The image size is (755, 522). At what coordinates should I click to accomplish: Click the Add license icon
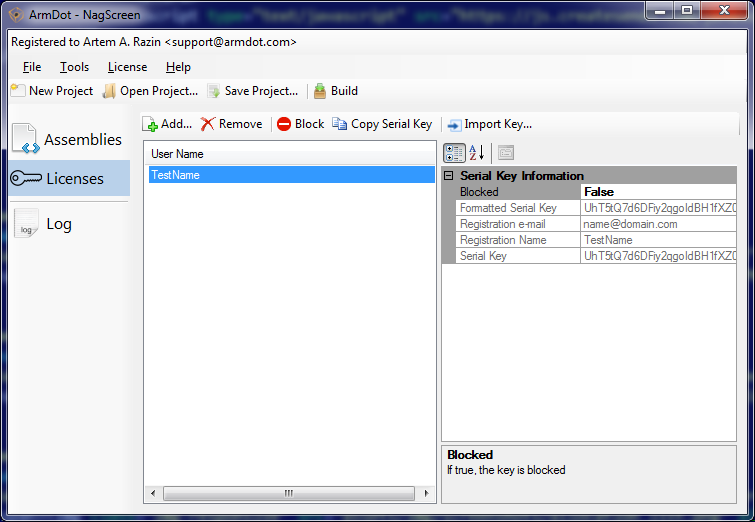(x=150, y=124)
